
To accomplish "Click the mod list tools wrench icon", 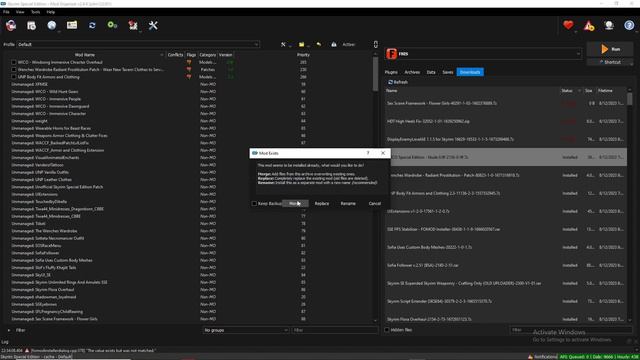I will [283, 44].
